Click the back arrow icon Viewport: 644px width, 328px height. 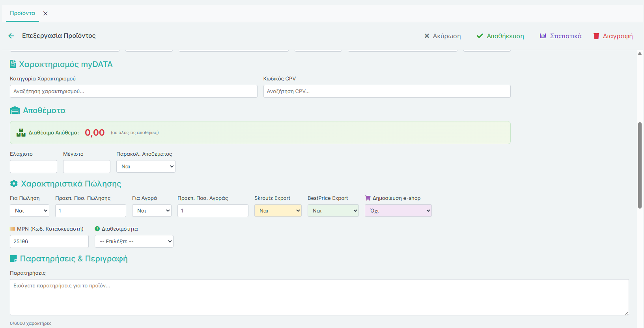pos(11,36)
